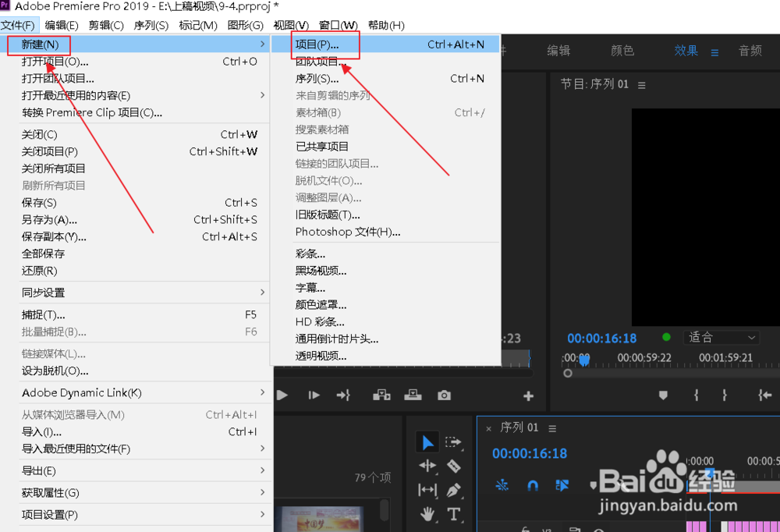Select the Slip tool

click(x=427, y=490)
